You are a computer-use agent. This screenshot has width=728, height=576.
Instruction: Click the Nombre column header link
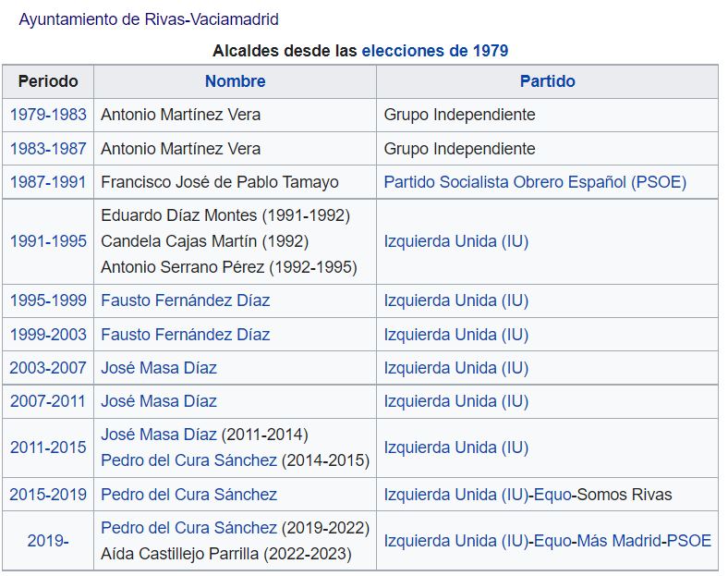click(236, 81)
